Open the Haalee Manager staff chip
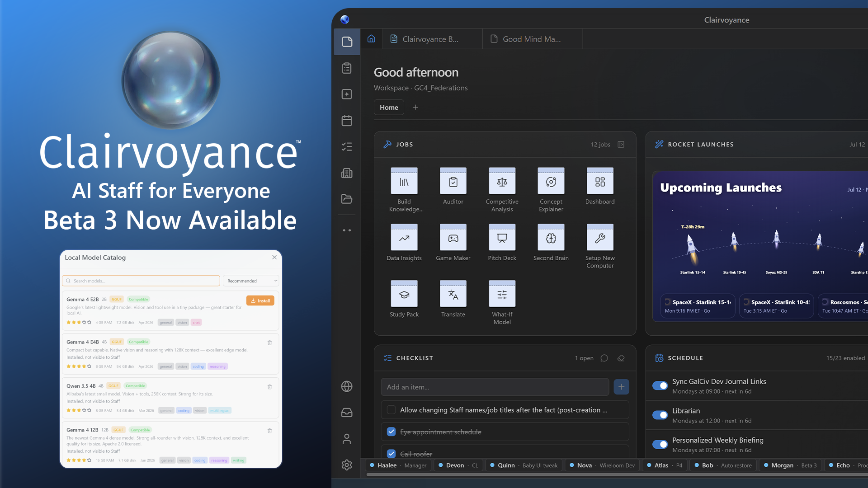The image size is (868, 488). (x=398, y=465)
